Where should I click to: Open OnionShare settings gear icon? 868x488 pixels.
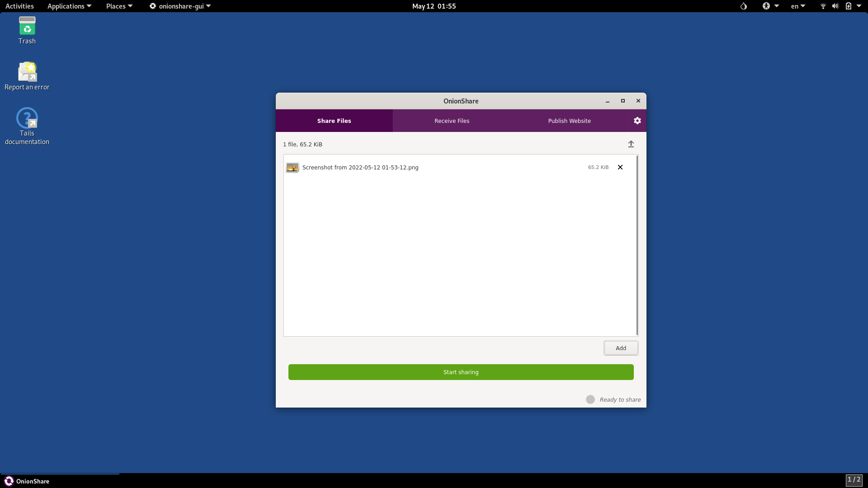click(x=637, y=121)
